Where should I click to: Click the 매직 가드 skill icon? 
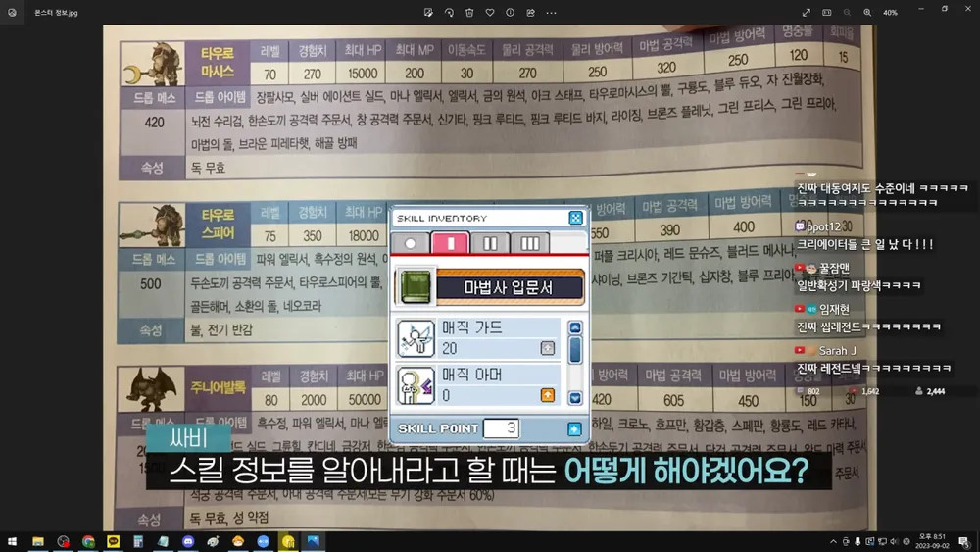pyautogui.click(x=416, y=339)
